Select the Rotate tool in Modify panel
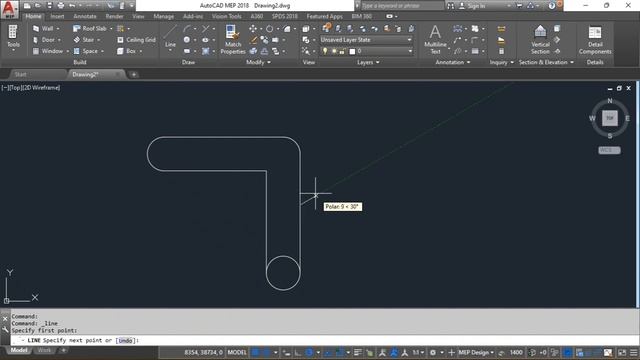640x360 pixels. tap(269, 29)
